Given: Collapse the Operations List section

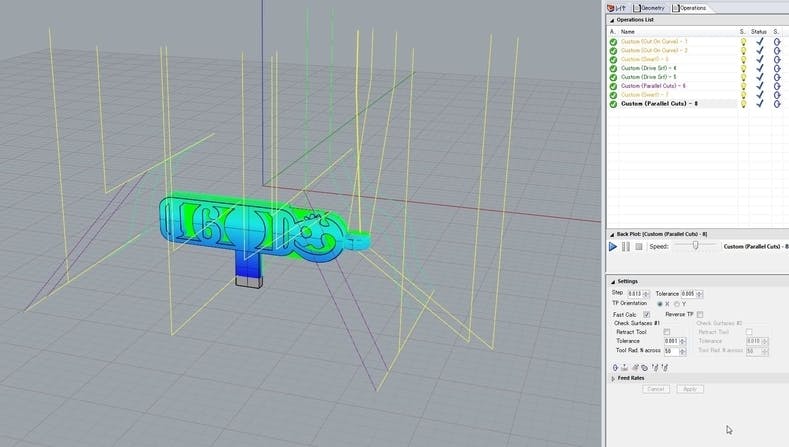Looking at the screenshot, I should (611, 19).
